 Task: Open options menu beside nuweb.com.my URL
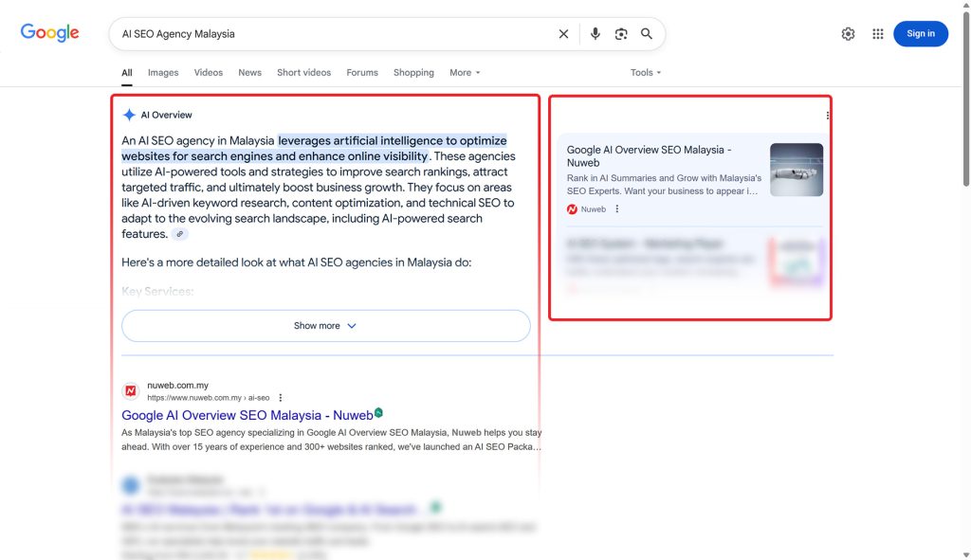[281, 398]
